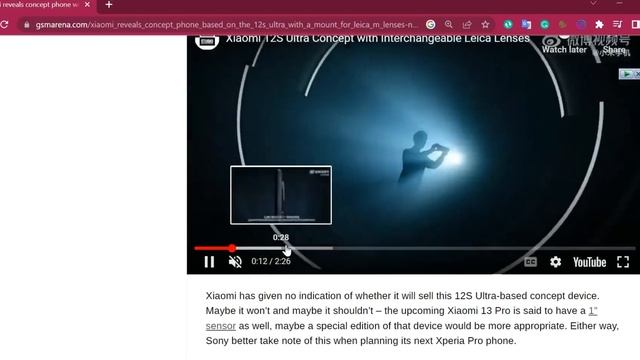Open the first green circular extension icon

(508, 24)
